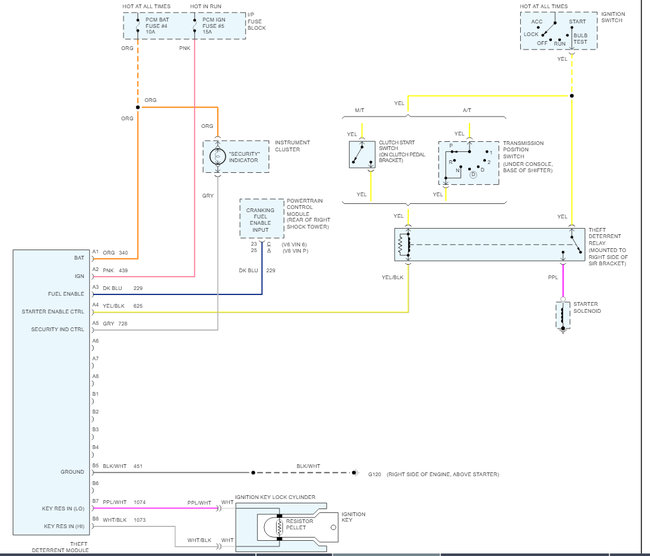The width and height of the screenshot is (650, 556).
Task: Click the 'B7 PPL/WHT 1074' wire label
Action: pos(119,502)
